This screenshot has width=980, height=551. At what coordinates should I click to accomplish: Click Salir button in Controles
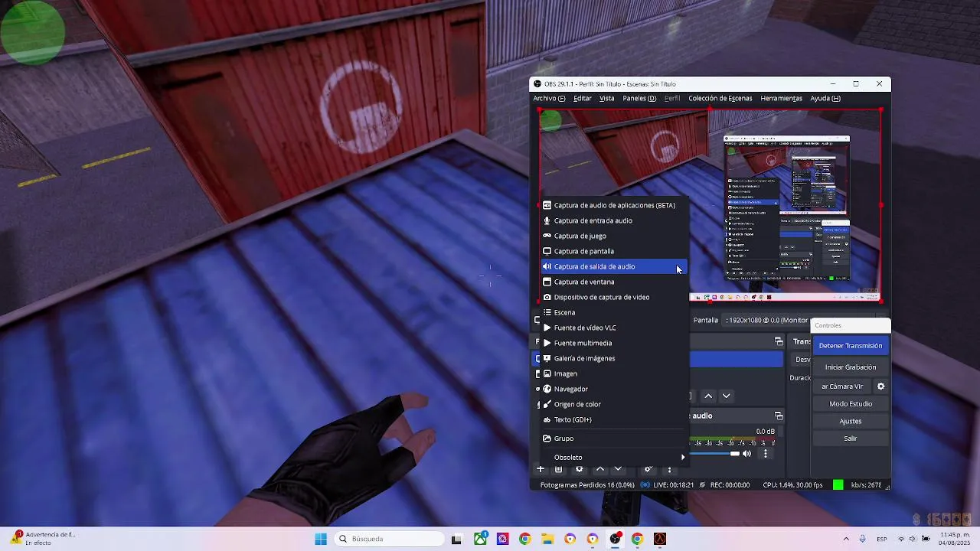(x=851, y=439)
